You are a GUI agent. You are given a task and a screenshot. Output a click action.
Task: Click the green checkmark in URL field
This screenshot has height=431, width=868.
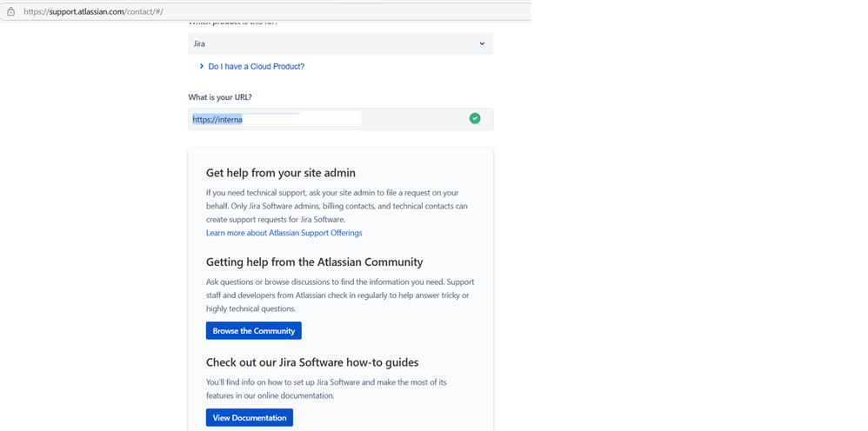tap(474, 118)
